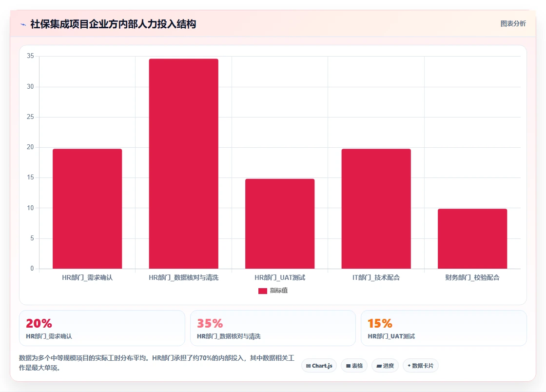The image size is (546, 392).
Task: Open the 35% HR部门_数据核对与清洗 data card
Action: coord(273,328)
